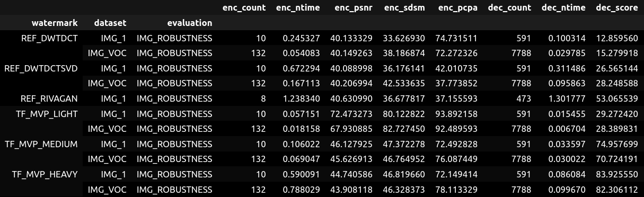This screenshot has width=644, height=197.
Task: Click enc_ntime value 0.054083
Action: 302,53
